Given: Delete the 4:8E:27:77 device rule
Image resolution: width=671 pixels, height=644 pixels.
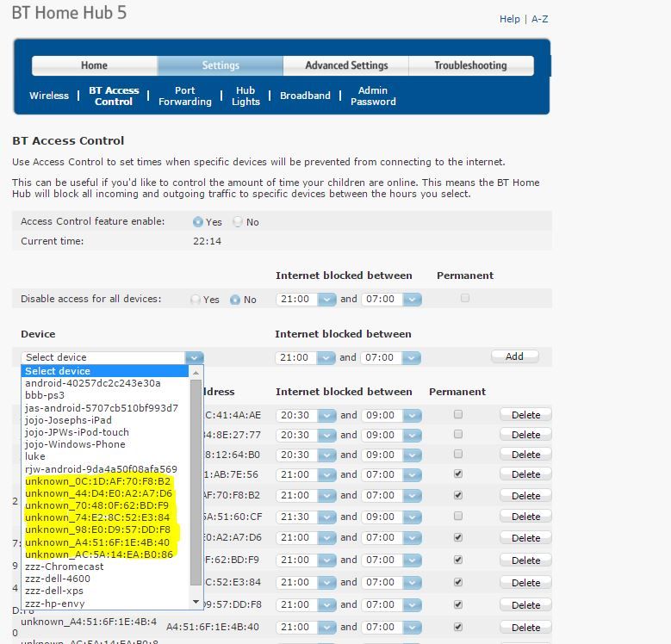Looking at the screenshot, I should pos(525,435).
